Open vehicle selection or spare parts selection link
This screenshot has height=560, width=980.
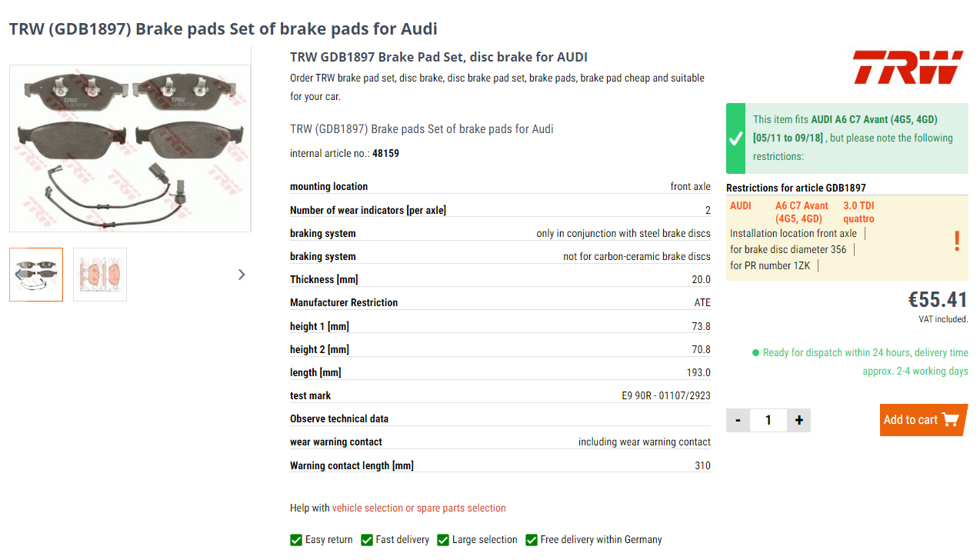[419, 508]
